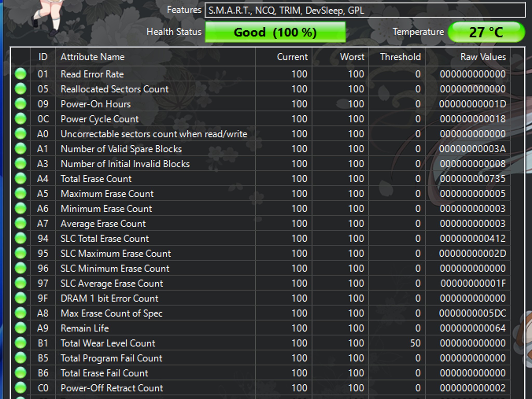Select the Maximum Erase Count text in row A5
The height and width of the screenshot is (399, 532).
[x=107, y=194]
